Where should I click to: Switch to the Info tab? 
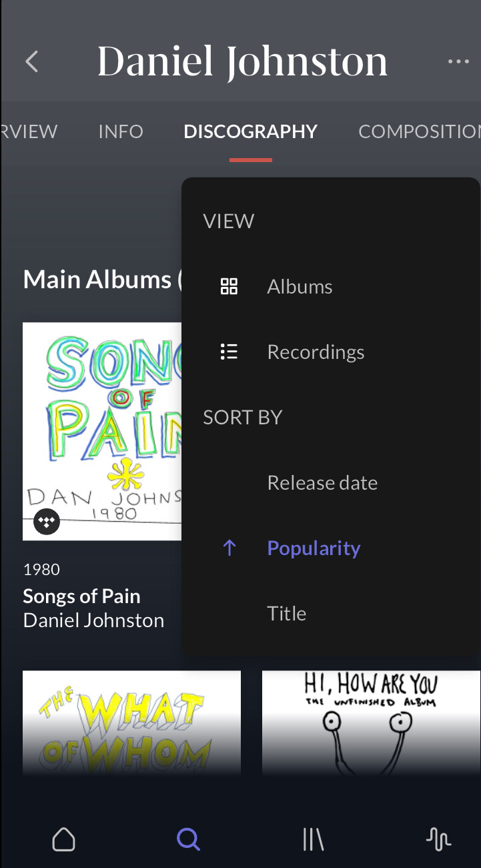click(x=121, y=131)
